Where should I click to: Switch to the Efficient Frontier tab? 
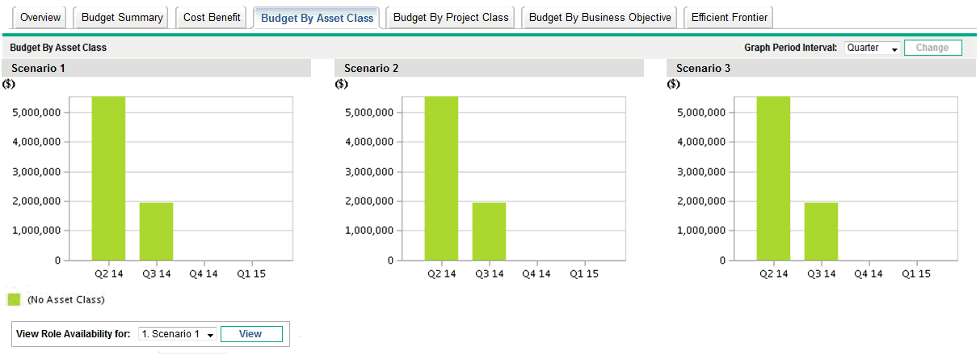[x=729, y=18]
